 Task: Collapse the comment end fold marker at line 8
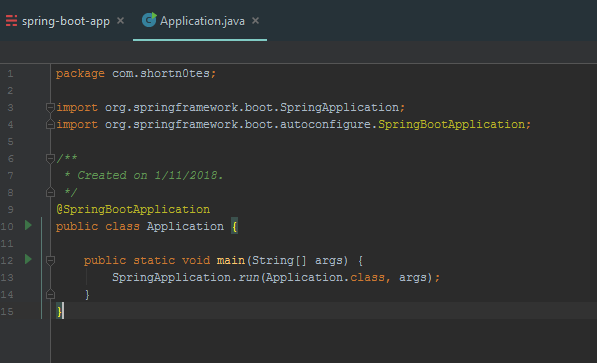50,192
